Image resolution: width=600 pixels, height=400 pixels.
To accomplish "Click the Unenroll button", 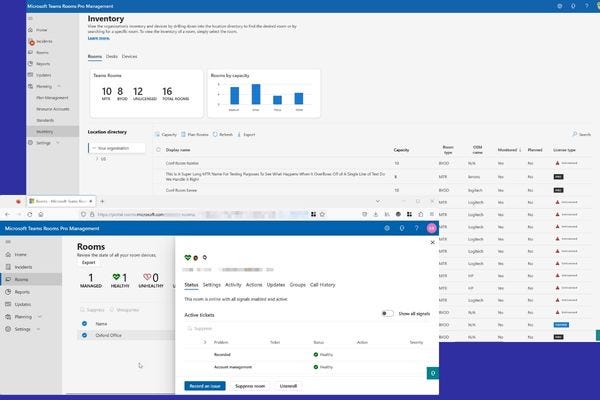I will pos(288,386).
